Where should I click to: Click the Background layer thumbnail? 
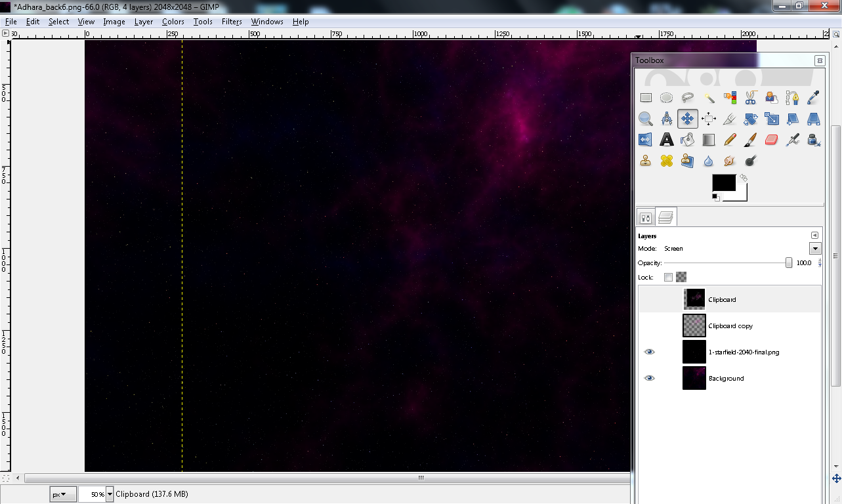click(694, 378)
